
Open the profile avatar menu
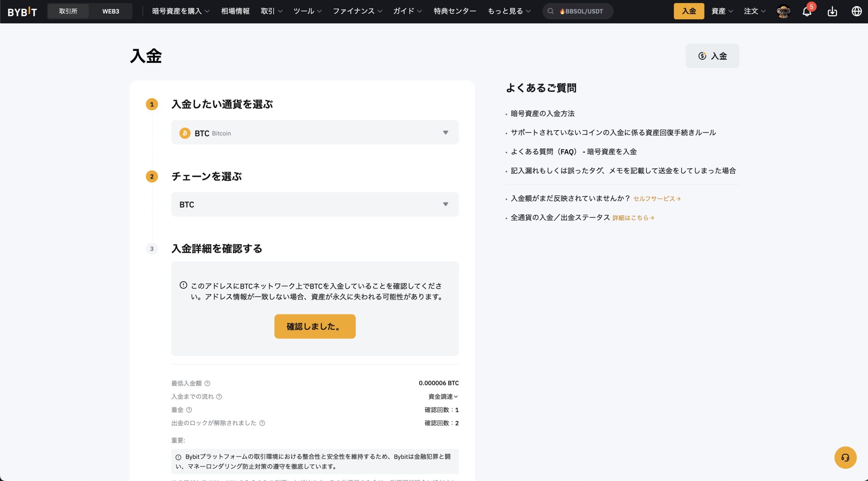click(x=784, y=11)
